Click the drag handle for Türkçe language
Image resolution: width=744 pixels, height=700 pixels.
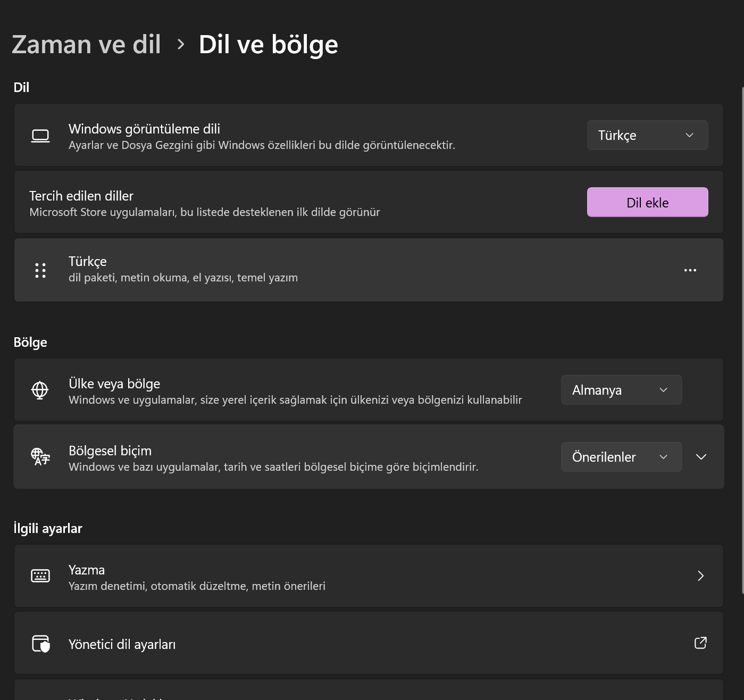(40, 270)
